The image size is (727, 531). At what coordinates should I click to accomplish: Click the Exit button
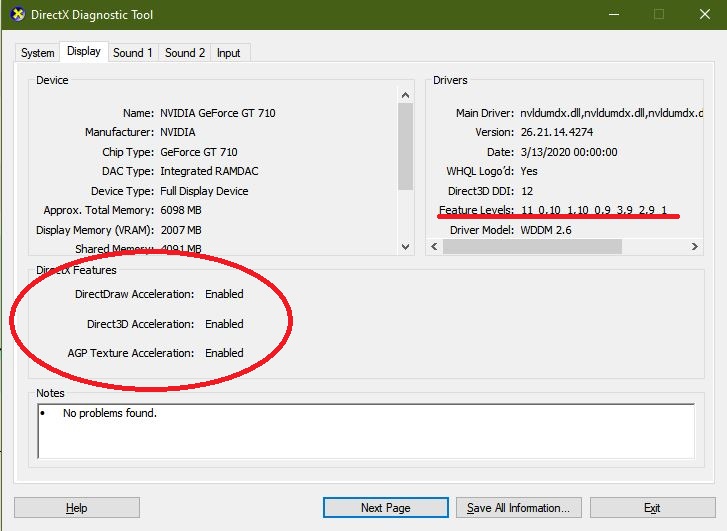point(652,508)
